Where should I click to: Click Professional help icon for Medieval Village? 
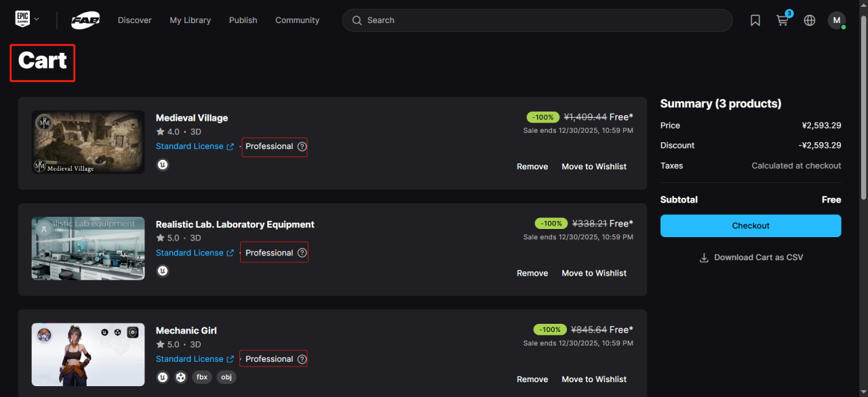(x=302, y=146)
